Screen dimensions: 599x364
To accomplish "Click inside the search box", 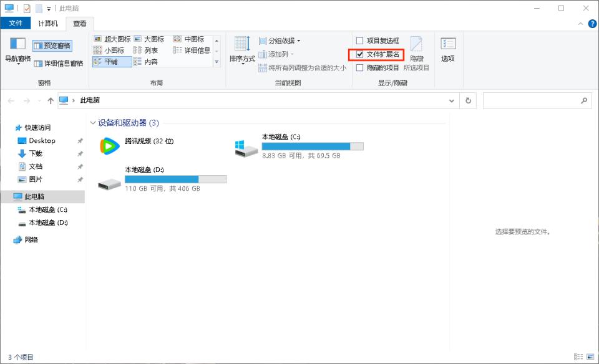I will click(x=537, y=100).
